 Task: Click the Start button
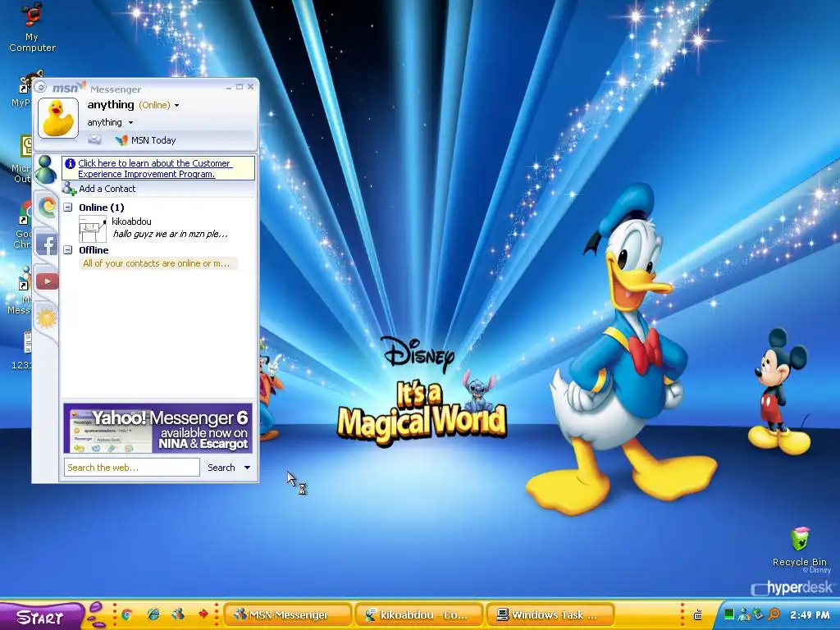pos(40,617)
